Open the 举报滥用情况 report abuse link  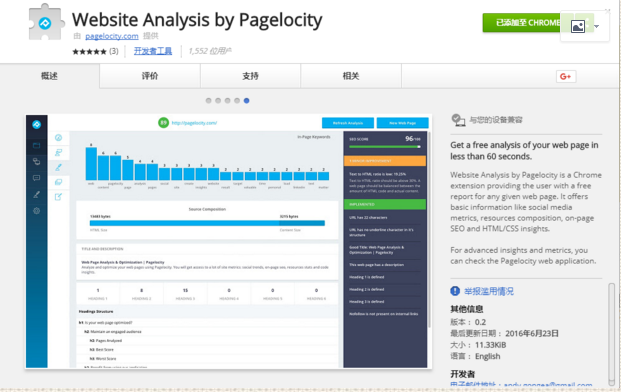489,291
